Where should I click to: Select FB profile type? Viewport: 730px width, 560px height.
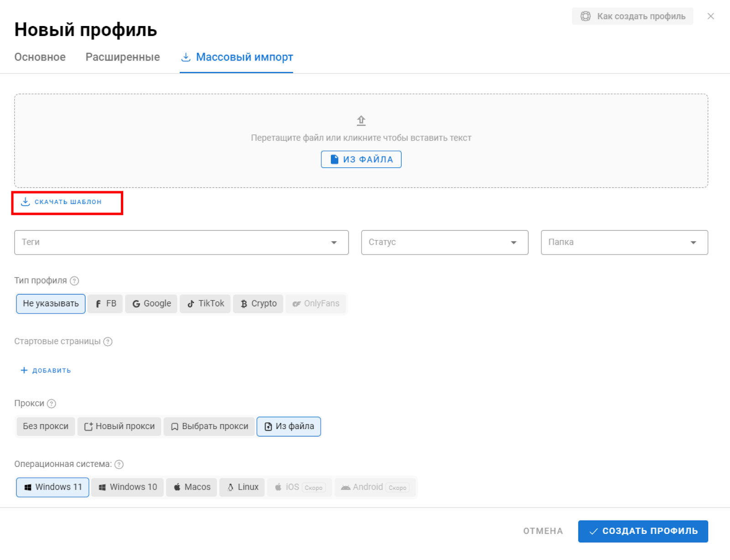(105, 304)
